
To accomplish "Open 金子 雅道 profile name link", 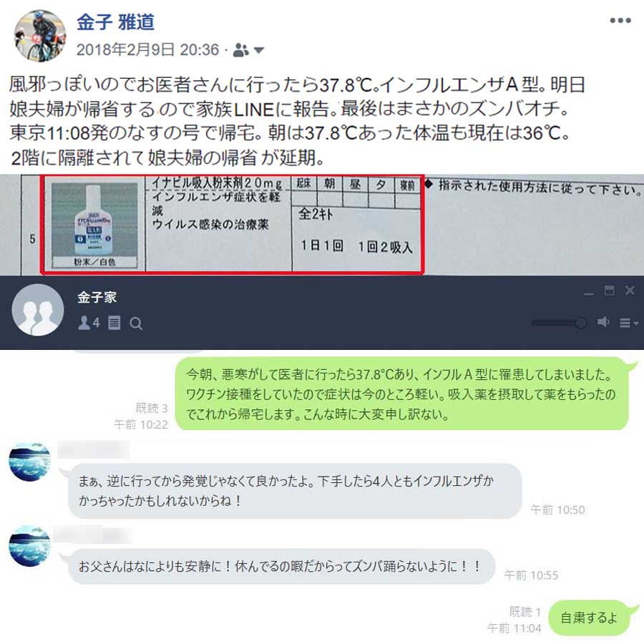I will coord(115,21).
